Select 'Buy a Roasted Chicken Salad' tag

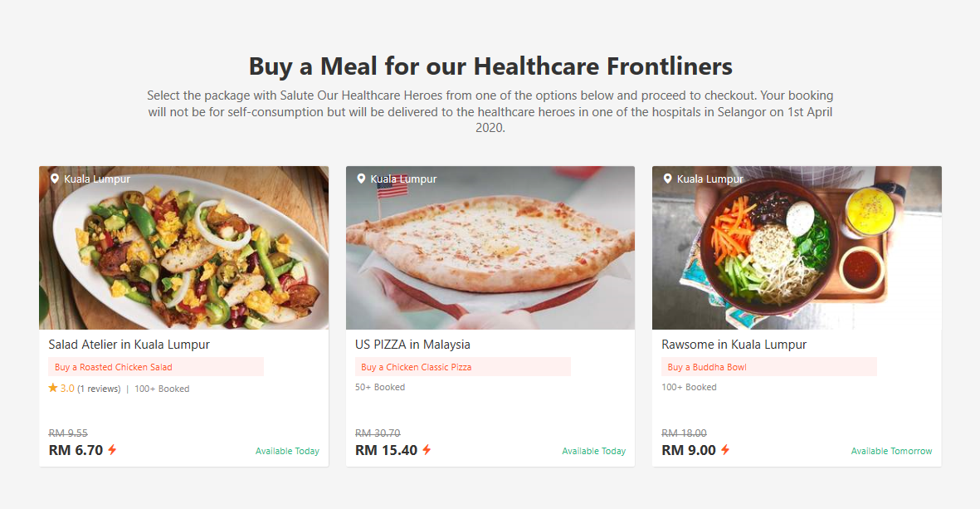(x=114, y=367)
